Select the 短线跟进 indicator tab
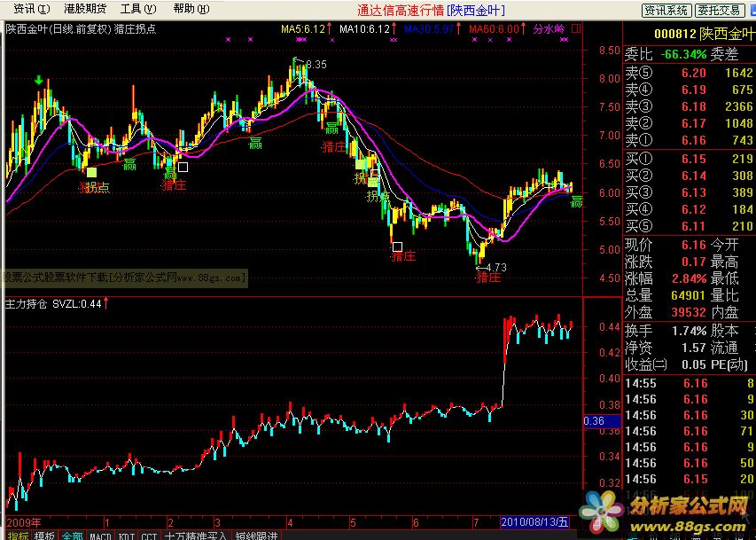This screenshot has height=540, width=756. 256,536
